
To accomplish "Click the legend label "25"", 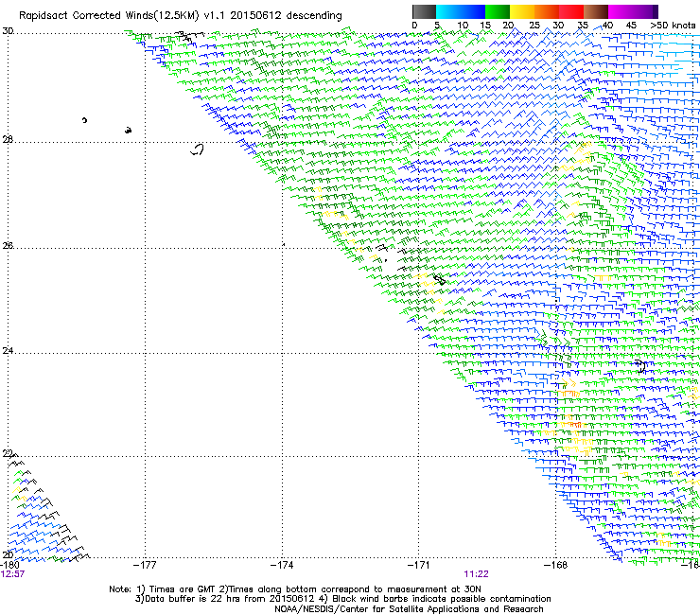I will [x=534, y=25].
